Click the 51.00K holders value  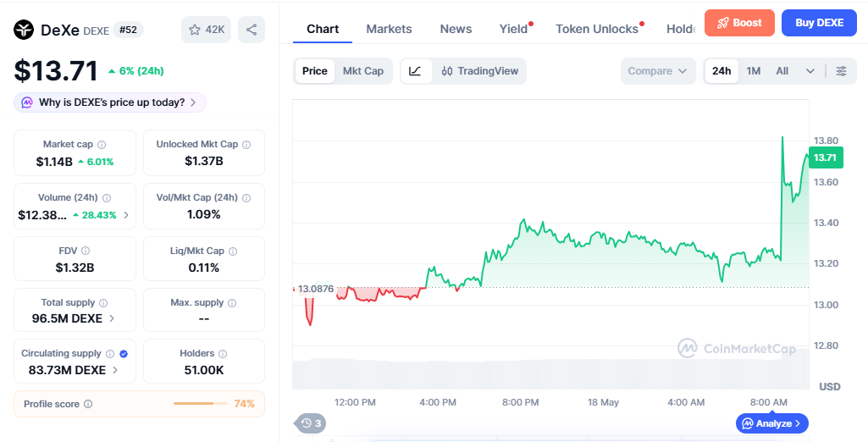(204, 370)
